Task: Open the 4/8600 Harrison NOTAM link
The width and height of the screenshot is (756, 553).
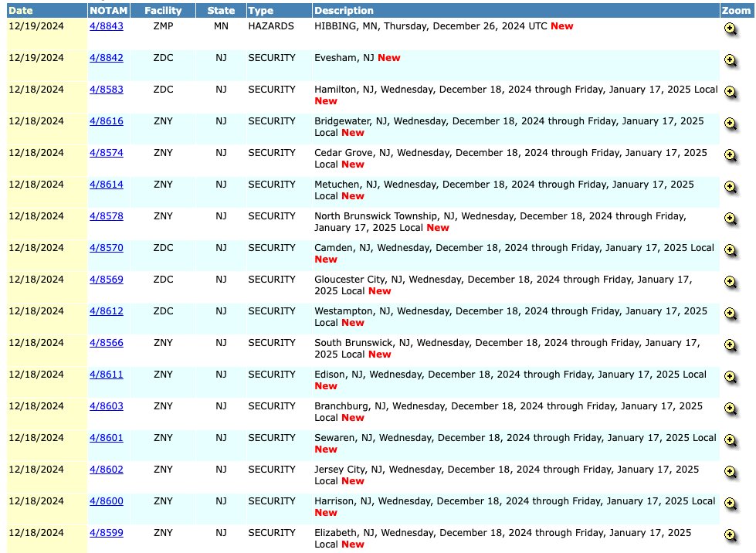Action: [107, 501]
